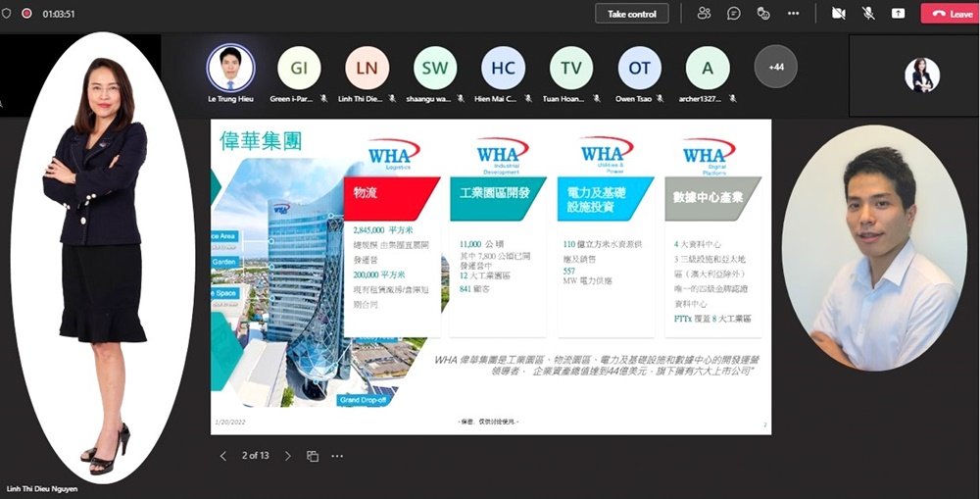Go to the next slide

[287, 456]
